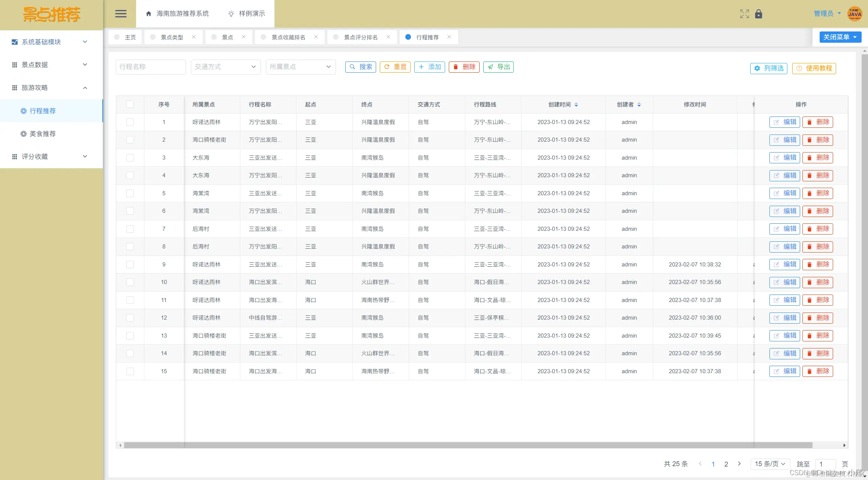Image resolution: width=868 pixels, height=480 pixels.
Task: Click the hamburger menu collapse icon
Action: coord(120,14)
